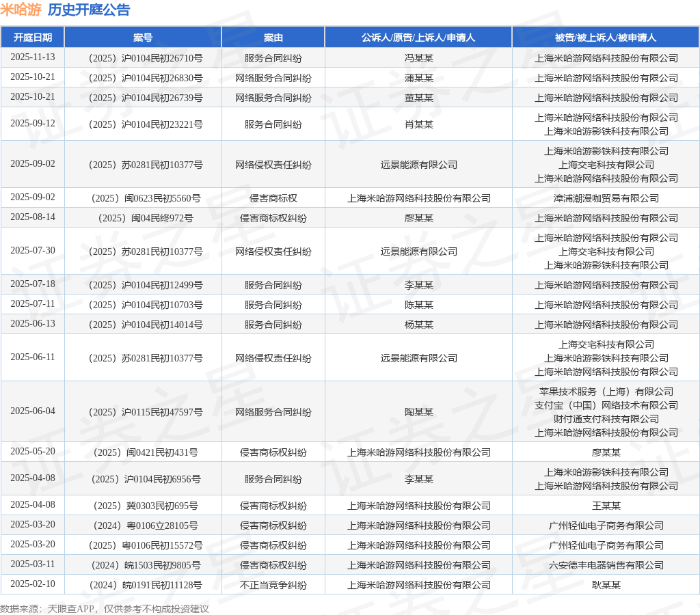700x615 pixels.
Task: Click date cell 2025-08-14
Action: (33, 217)
